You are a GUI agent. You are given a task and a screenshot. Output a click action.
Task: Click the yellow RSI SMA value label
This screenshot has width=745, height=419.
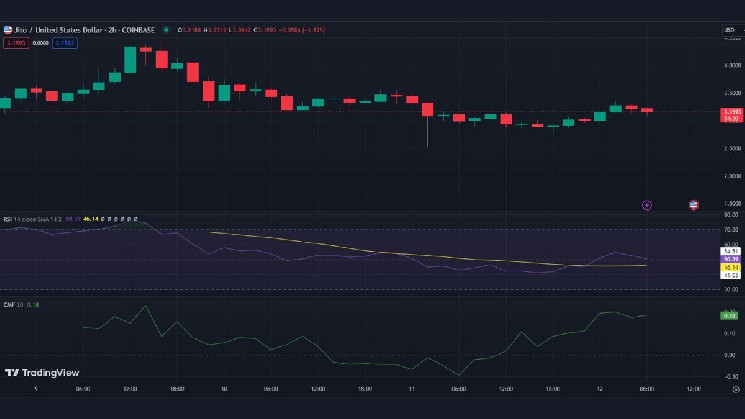point(730,267)
